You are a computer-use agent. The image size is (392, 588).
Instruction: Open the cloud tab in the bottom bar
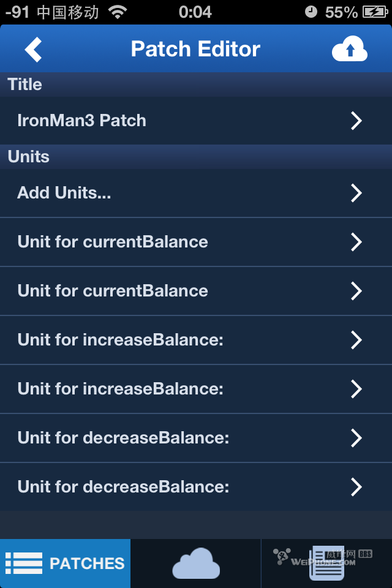click(195, 563)
